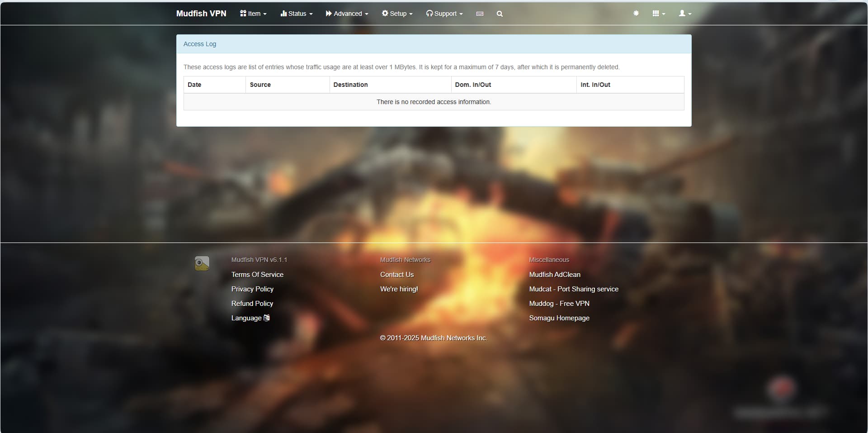Open the Support menu
Screen dimensions: 868x433
point(444,14)
